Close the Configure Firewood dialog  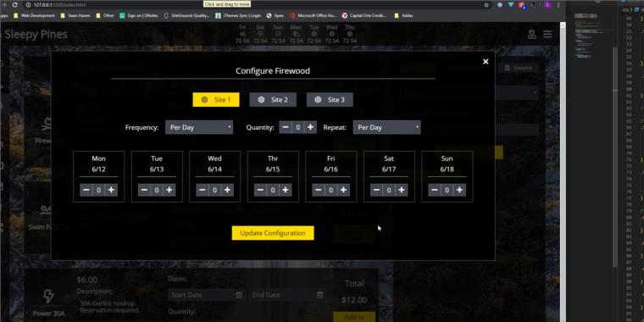(486, 62)
